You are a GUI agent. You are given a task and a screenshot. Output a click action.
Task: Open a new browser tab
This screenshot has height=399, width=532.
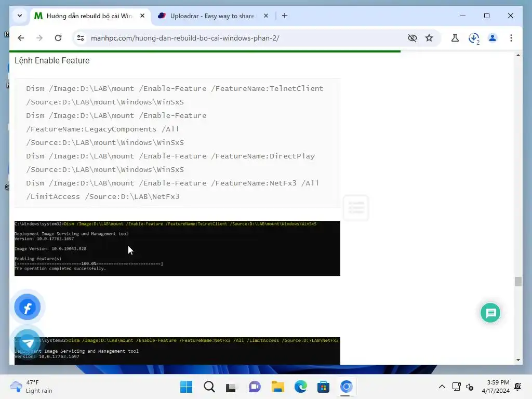click(285, 16)
